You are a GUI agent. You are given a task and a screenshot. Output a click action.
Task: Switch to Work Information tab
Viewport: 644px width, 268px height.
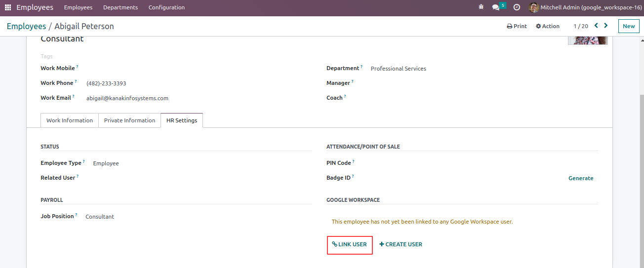tap(70, 120)
